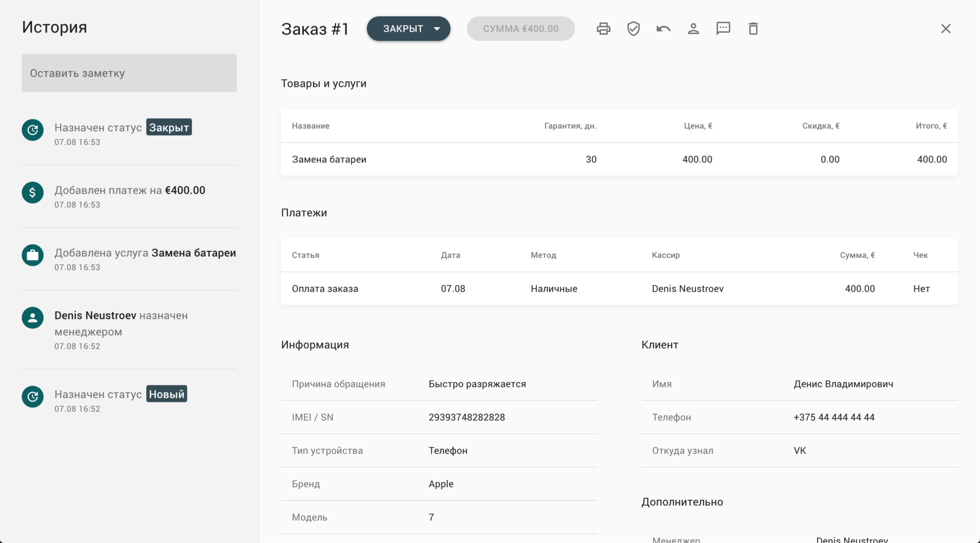Image resolution: width=980 pixels, height=543 pixels.
Task: Click the briefcase service icon in history
Action: [x=33, y=255]
